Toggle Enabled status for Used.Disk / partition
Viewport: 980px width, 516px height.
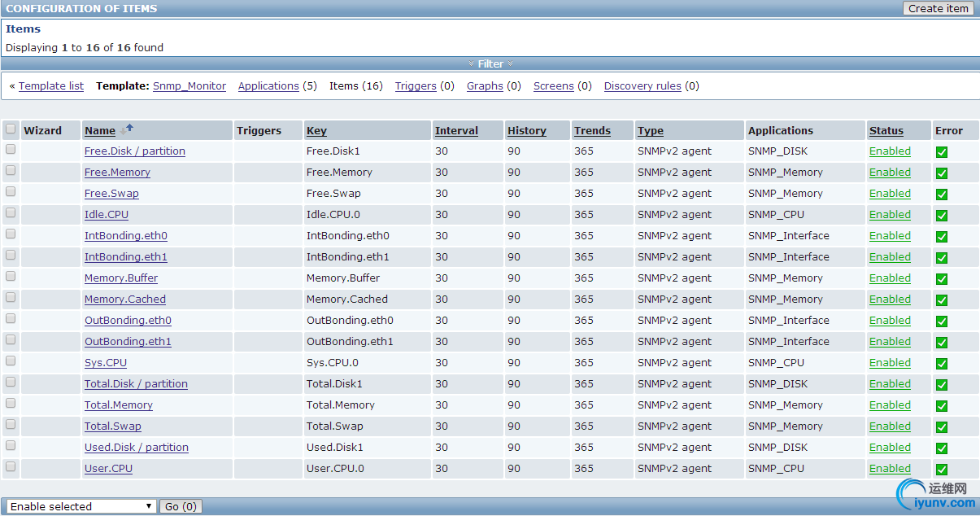pos(890,448)
